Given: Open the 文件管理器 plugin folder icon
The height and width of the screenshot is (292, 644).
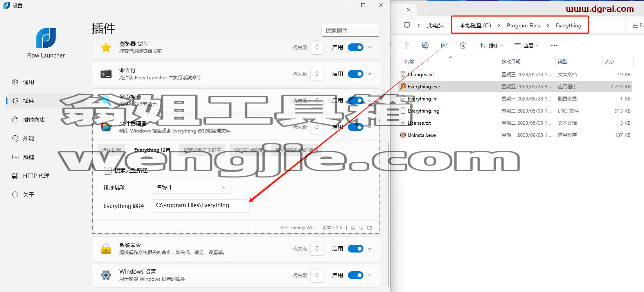Looking at the screenshot, I should pyautogui.click(x=370, y=228).
